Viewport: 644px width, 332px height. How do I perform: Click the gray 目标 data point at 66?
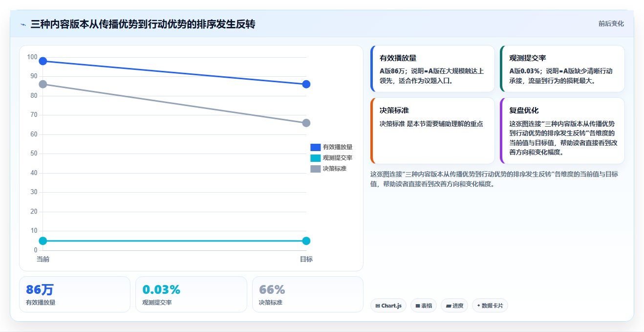click(306, 123)
